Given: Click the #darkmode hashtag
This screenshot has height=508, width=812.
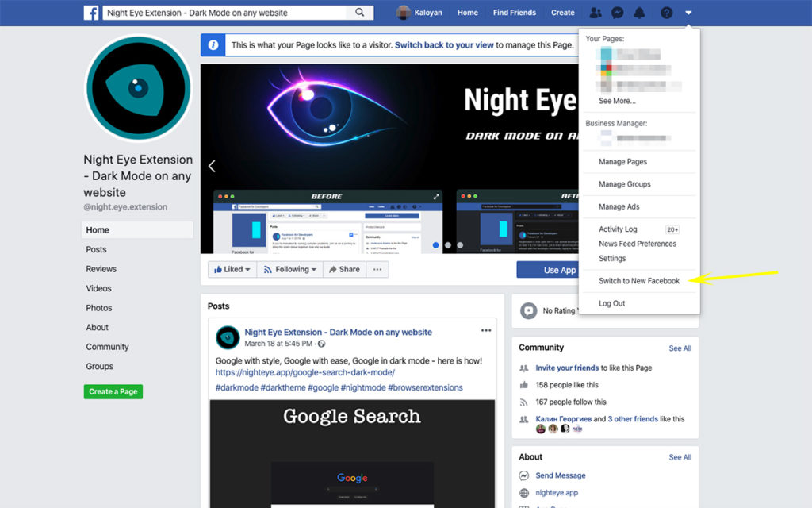Looking at the screenshot, I should pyautogui.click(x=236, y=387).
